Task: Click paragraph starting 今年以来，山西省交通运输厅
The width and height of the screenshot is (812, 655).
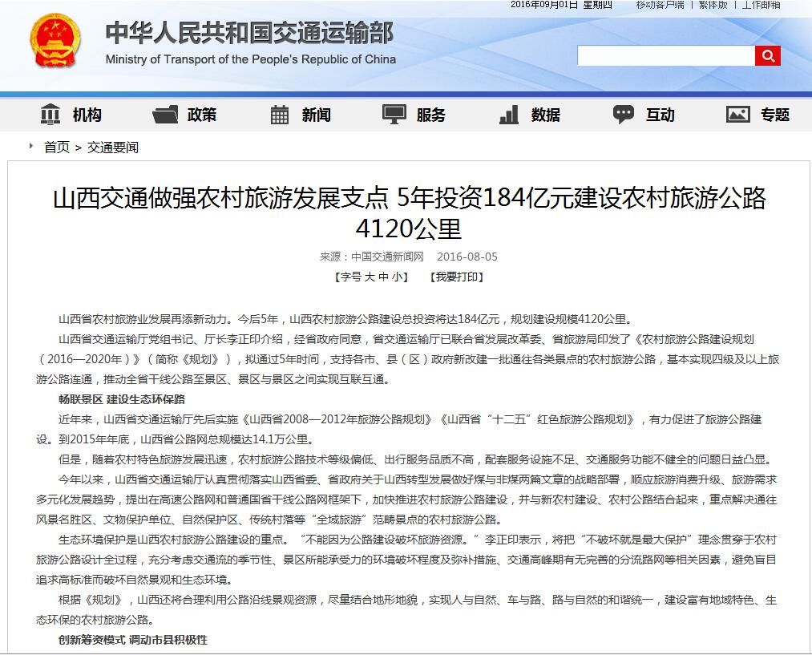Action: (x=406, y=499)
